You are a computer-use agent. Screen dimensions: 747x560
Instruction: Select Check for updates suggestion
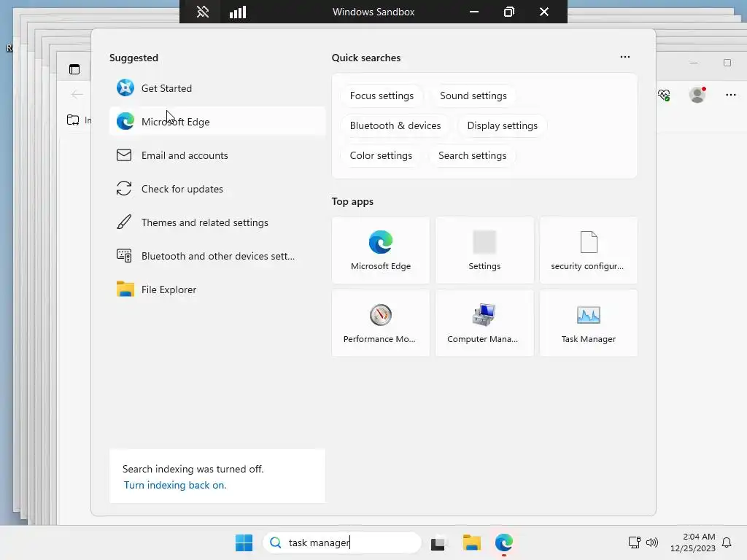tap(217, 189)
